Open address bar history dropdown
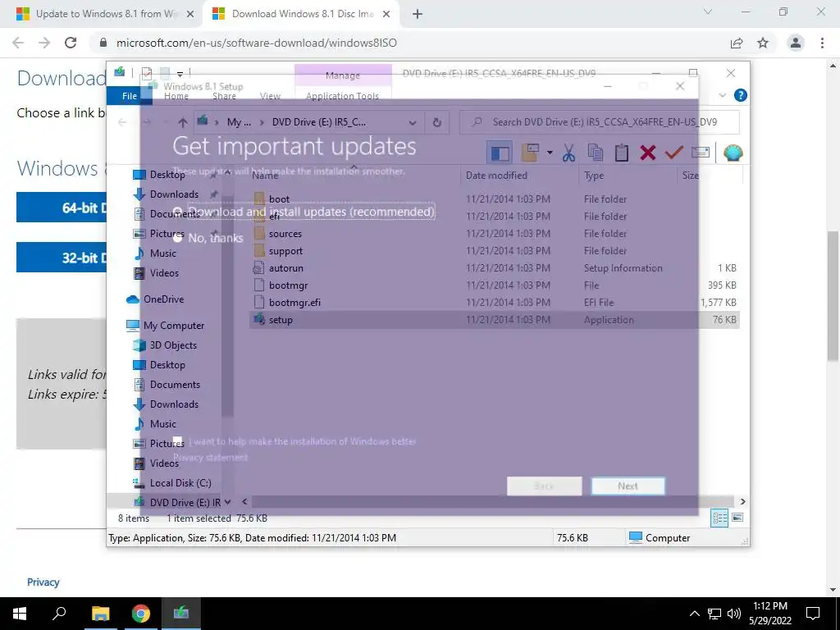This screenshot has height=630, width=840. coord(413,122)
